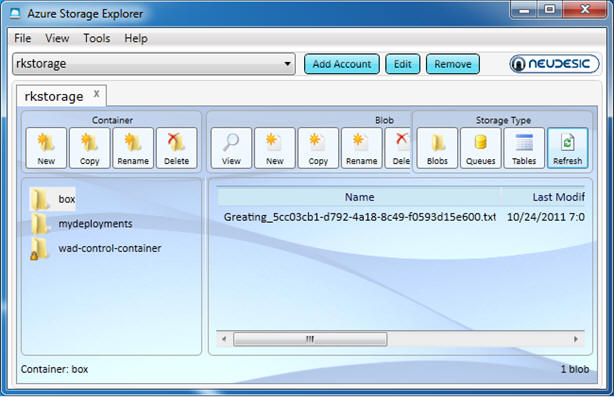The height and width of the screenshot is (397, 615).
Task: View the selected blob
Action: (x=231, y=148)
